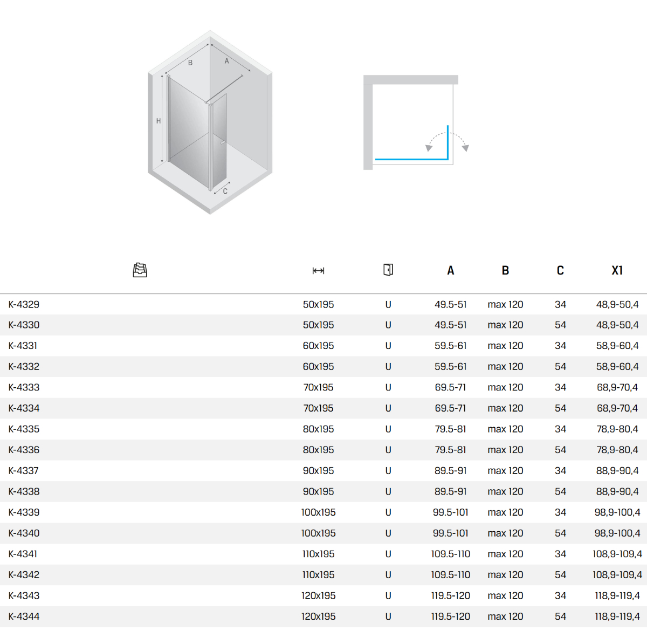Click the X1 value for K-4341
The height and width of the screenshot is (644, 647).
click(x=617, y=554)
